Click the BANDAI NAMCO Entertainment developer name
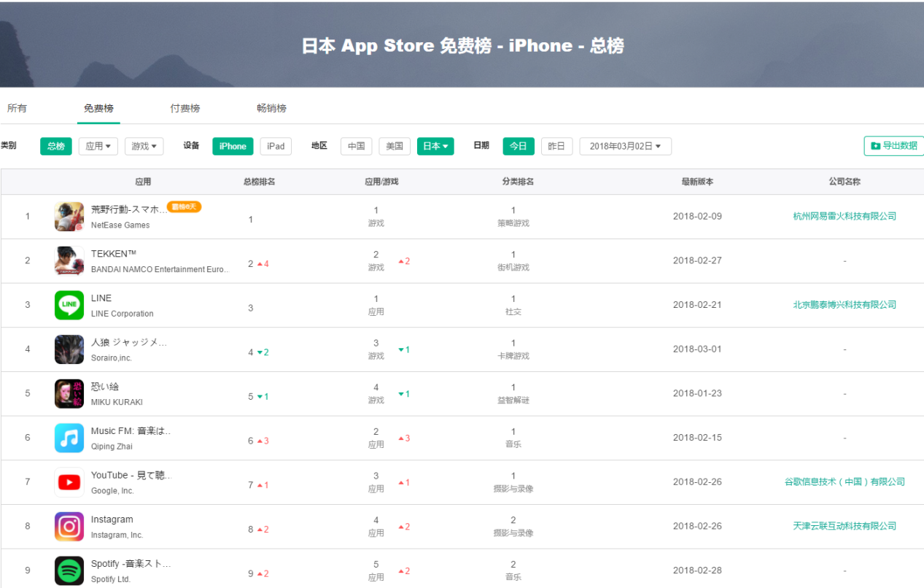The width and height of the screenshot is (924, 588). click(160, 269)
